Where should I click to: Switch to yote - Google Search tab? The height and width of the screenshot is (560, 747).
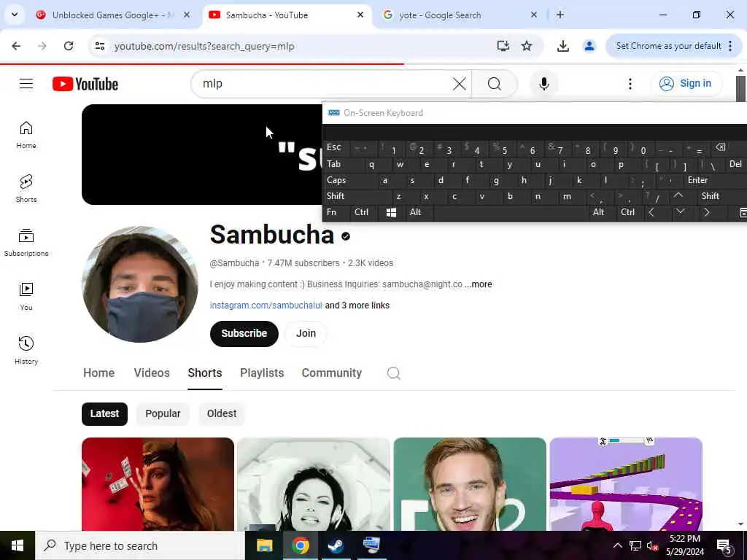(461, 15)
